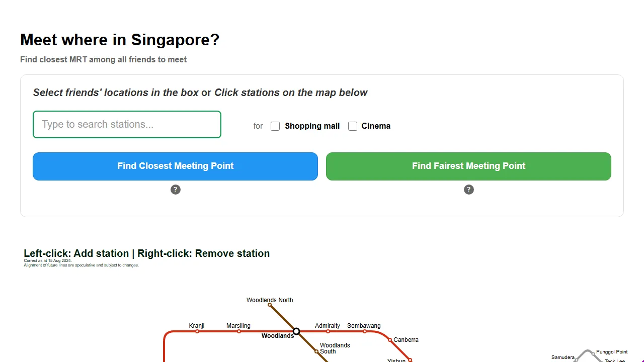
Task: Click the Woodlands interchange station marker
Action: click(296, 331)
